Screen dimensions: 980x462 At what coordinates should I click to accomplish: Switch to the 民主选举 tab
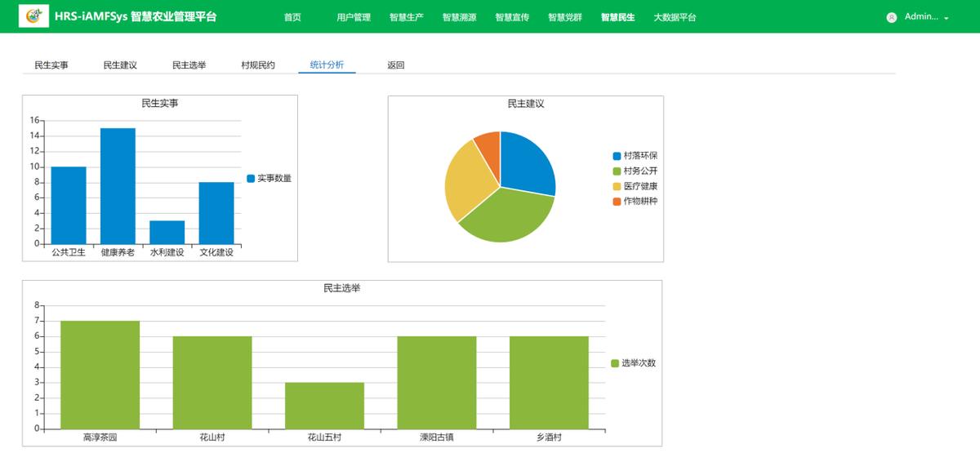pos(189,65)
